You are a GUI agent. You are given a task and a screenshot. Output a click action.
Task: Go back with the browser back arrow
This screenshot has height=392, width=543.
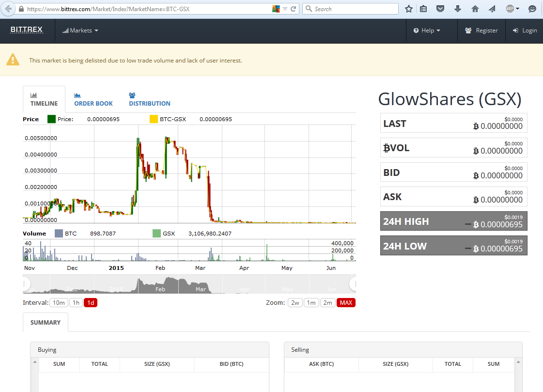click(x=8, y=9)
